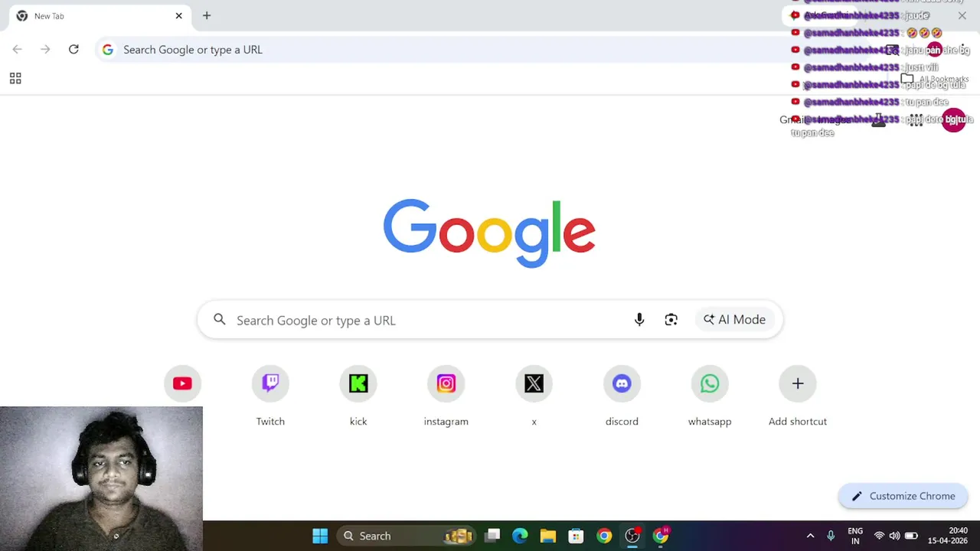Image resolution: width=980 pixels, height=551 pixels.
Task: Open the Search Labs flask icon
Action: pyautogui.click(x=879, y=120)
